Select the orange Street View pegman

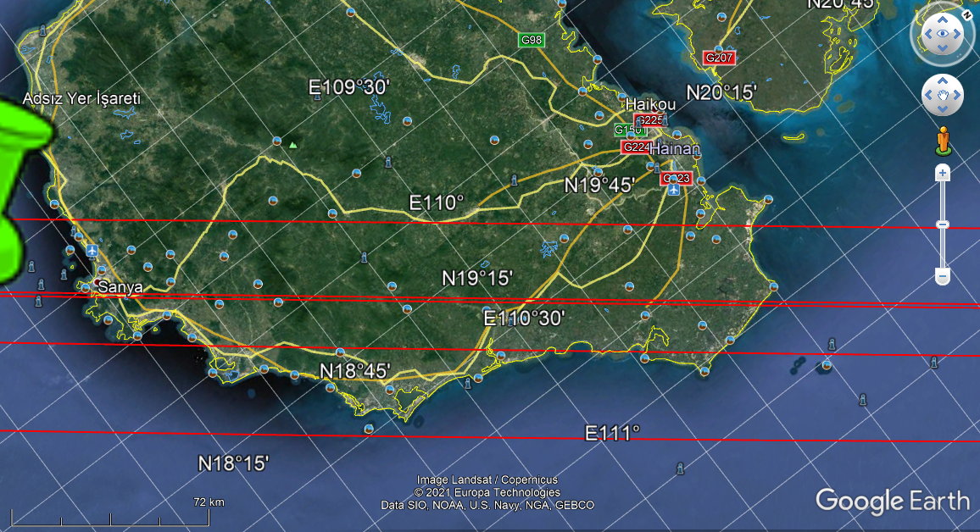tap(944, 141)
